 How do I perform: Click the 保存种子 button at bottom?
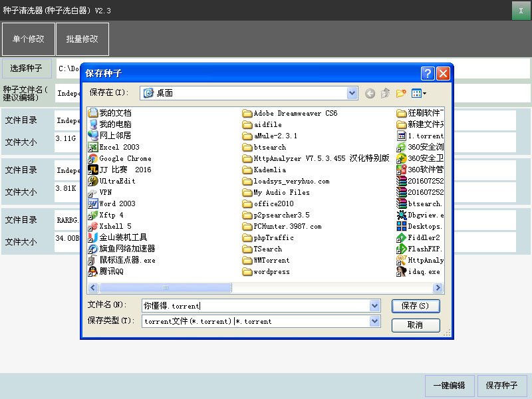point(501,386)
